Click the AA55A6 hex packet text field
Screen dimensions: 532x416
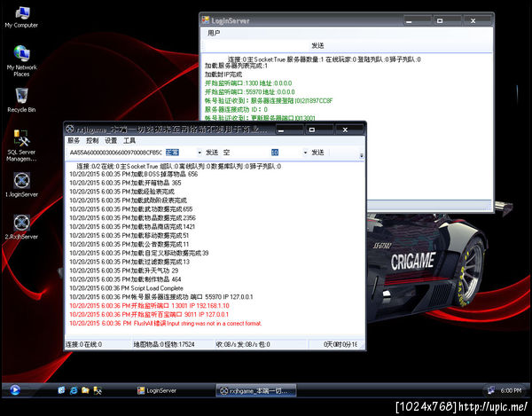[x=115, y=153]
